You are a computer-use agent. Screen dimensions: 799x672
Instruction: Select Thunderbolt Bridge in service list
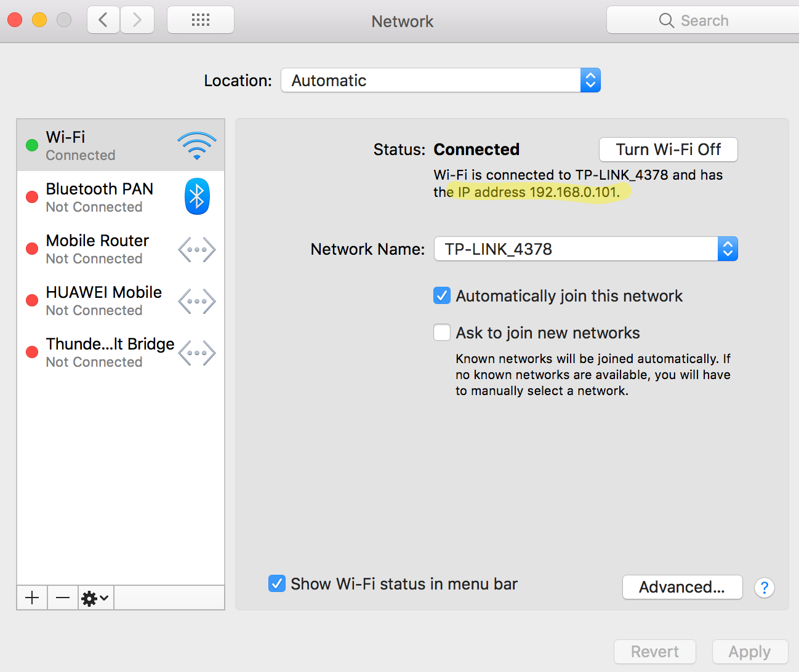click(x=121, y=352)
